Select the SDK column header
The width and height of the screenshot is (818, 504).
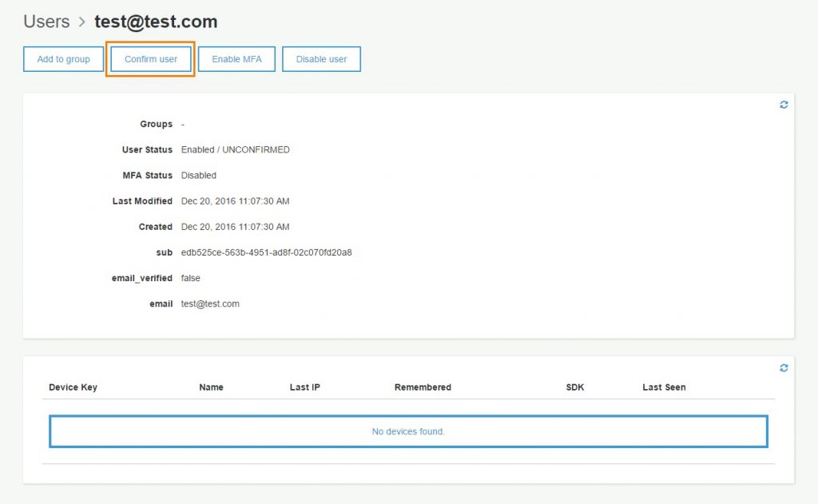point(574,387)
